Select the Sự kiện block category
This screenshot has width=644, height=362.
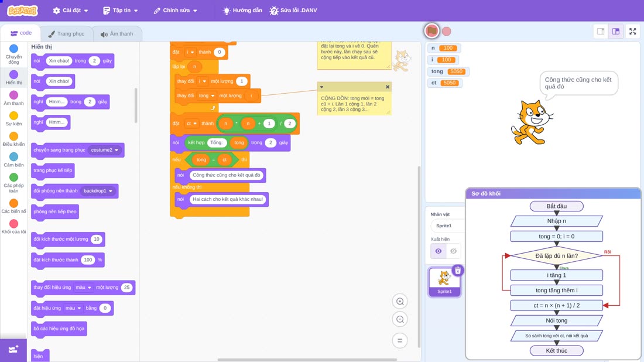(x=13, y=119)
